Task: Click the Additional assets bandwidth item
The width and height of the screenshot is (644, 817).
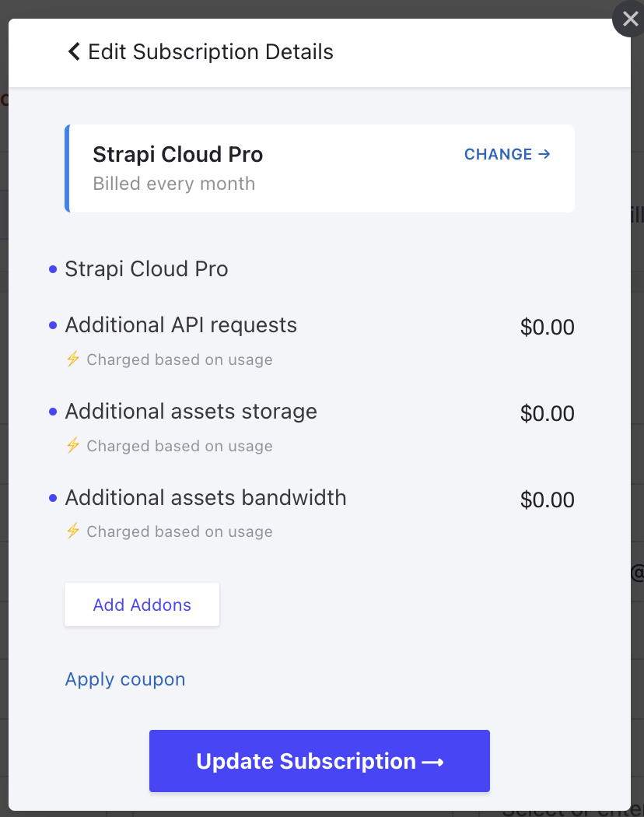Action: (205, 498)
